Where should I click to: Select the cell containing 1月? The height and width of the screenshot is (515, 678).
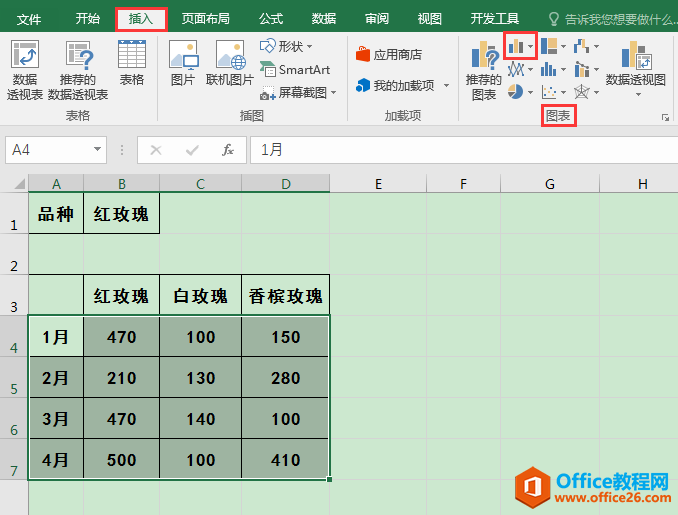click(x=56, y=336)
